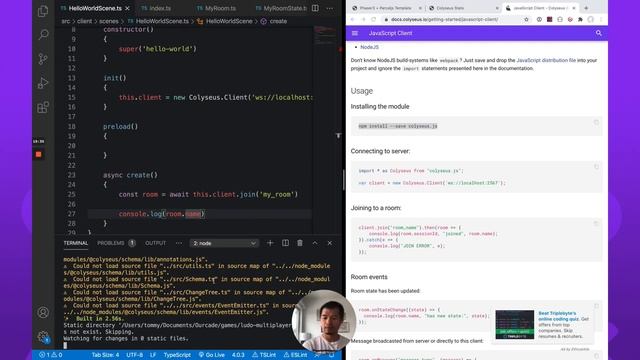Maximize the panel with the up chevron
Image resolution: width=640 pixels, height=360 pixels.
tap(315, 243)
